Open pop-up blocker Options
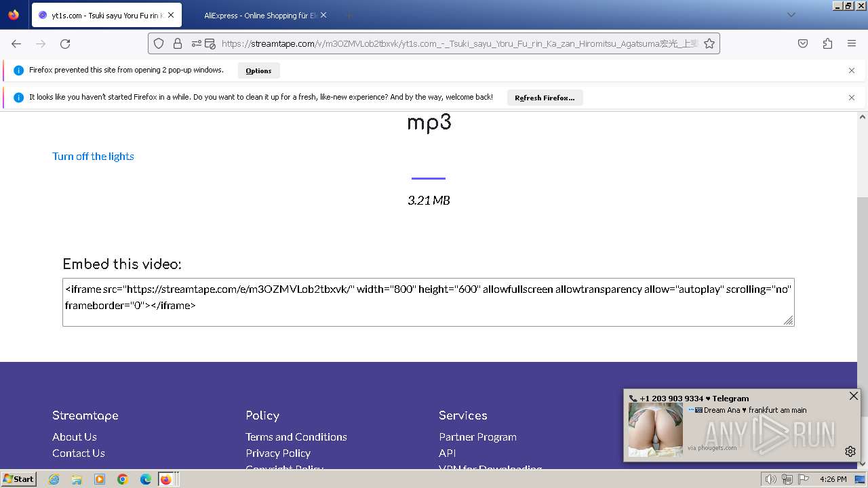Image resolution: width=868 pixels, height=488 pixels. 258,70
